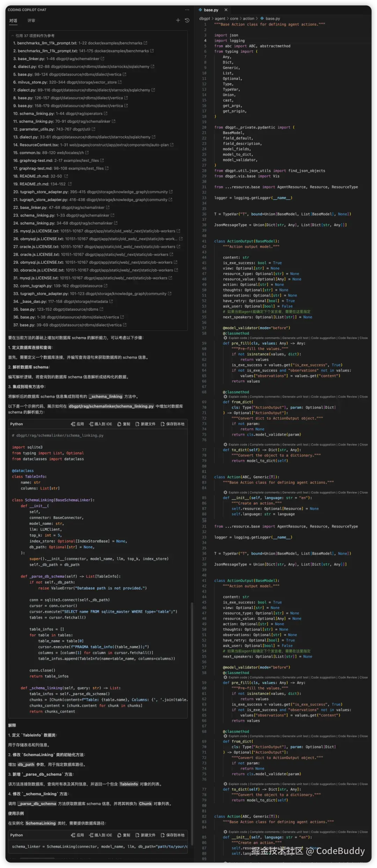377x868 pixels.
Task: Click the inline Chunk code chip in explanation
Action: [145, 804]
